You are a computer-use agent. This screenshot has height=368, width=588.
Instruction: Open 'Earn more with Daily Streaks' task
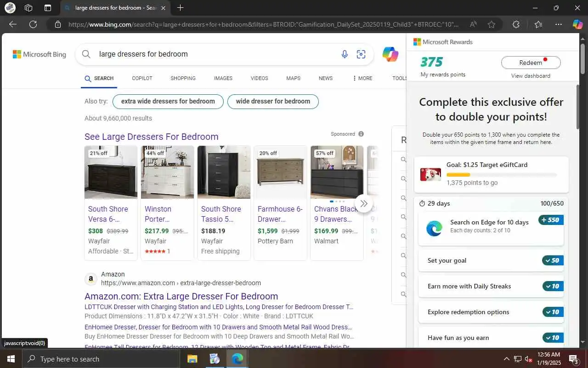[x=491, y=286]
